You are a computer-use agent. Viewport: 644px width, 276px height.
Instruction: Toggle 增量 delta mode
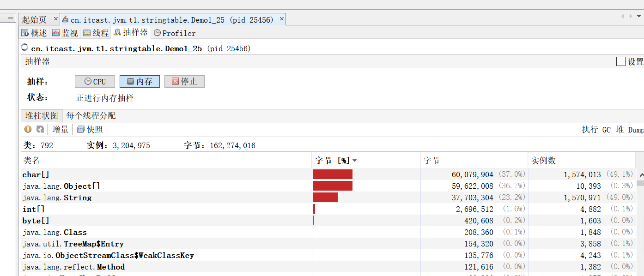point(61,130)
